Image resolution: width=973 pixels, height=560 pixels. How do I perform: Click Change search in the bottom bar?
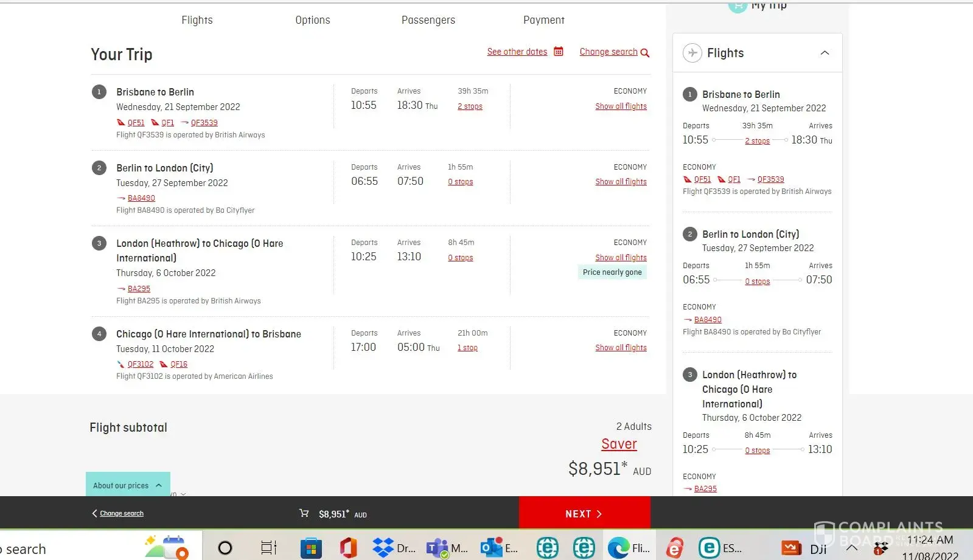122,513
